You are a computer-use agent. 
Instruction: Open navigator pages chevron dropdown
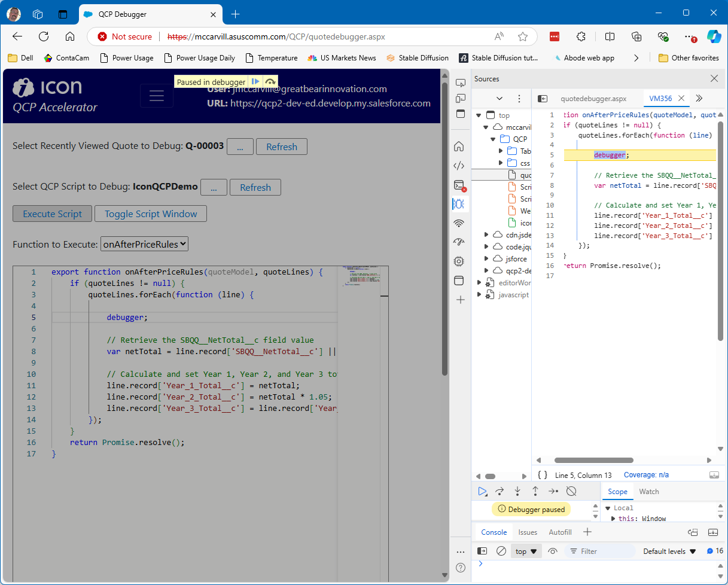click(499, 99)
